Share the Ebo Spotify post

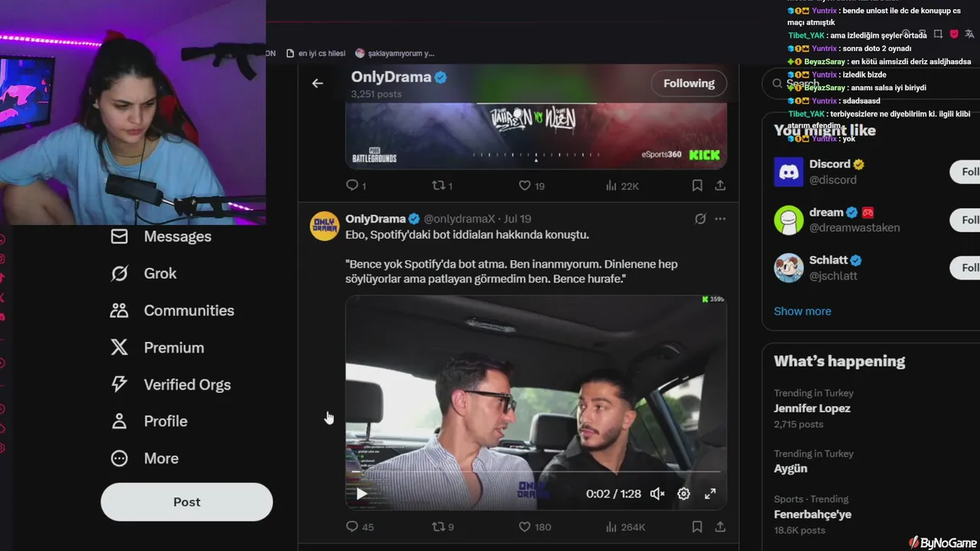(720, 527)
